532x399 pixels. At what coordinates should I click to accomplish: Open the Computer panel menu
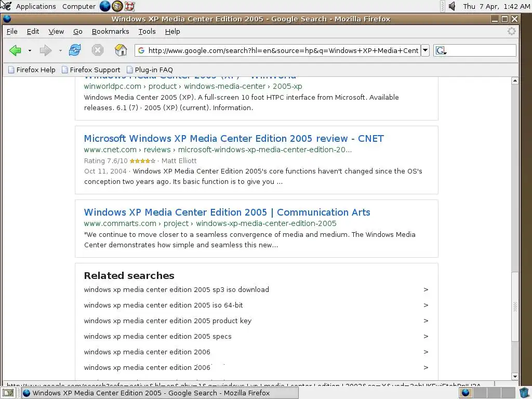pos(79,6)
